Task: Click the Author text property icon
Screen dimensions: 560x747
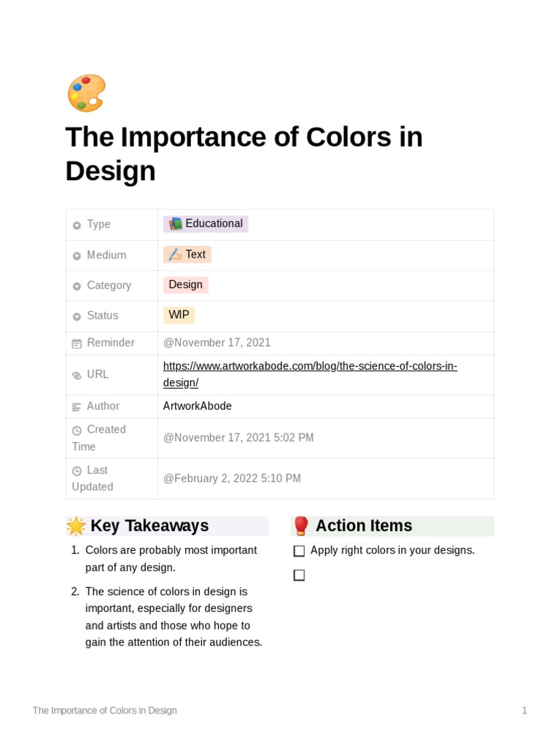Action: point(77,407)
